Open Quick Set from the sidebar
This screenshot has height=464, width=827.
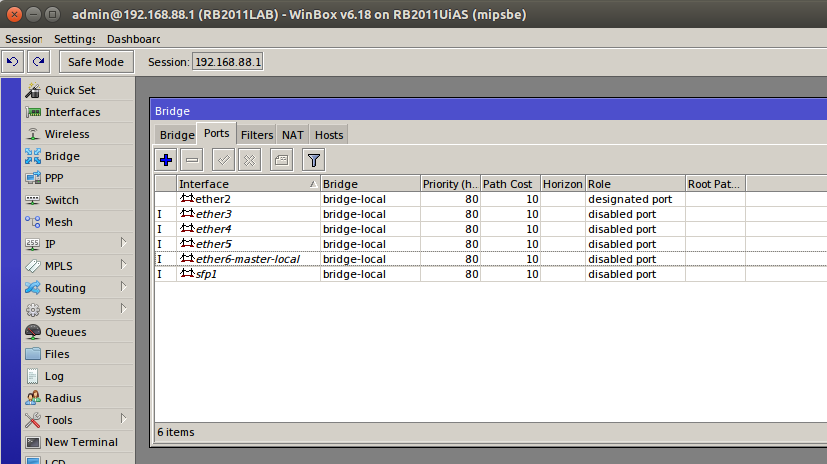[x=69, y=90]
